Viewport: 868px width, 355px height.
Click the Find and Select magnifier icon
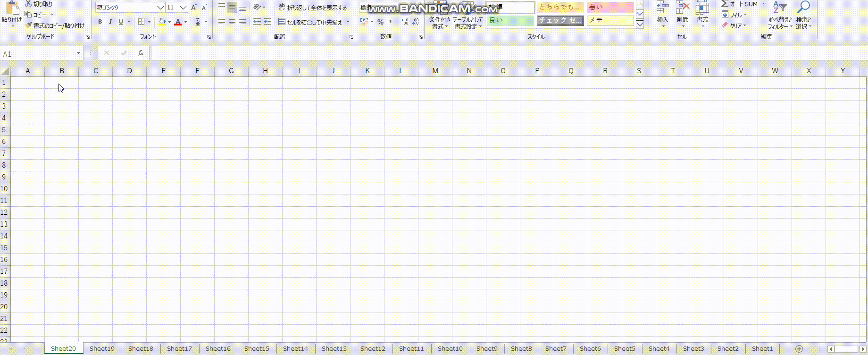pyautogui.click(x=803, y=8)
